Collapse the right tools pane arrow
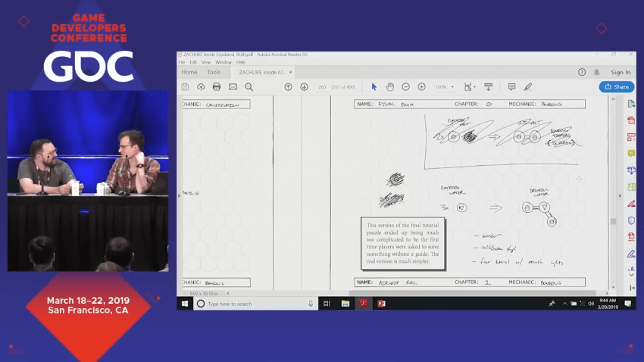Image resolution: width=644 pixels, height=362 pixels. click(620, 196)
